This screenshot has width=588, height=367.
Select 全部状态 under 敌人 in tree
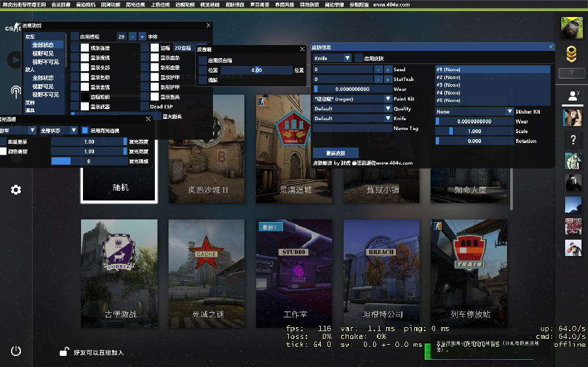pyautogui.click(x=42, y=78)
